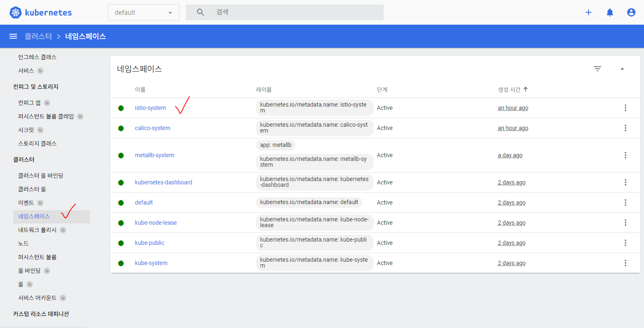
Task: Click into the 검색 search field
Action: [x=285, y=12]
